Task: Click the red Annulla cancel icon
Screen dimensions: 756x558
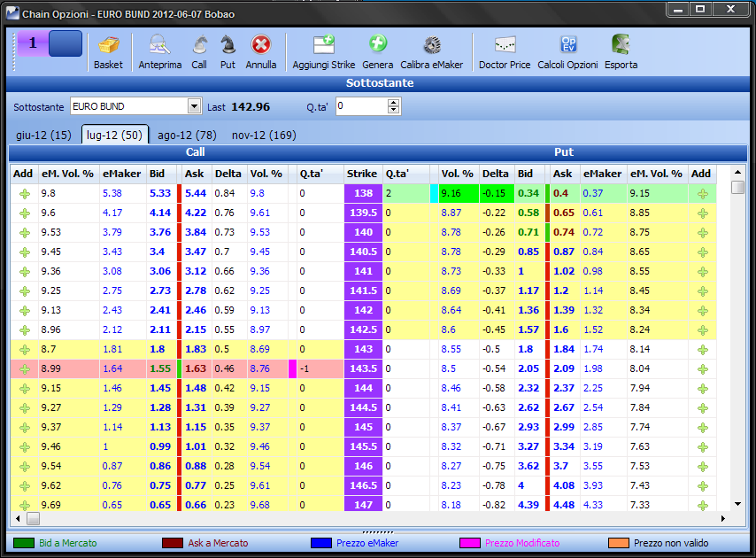Action: 261,45
